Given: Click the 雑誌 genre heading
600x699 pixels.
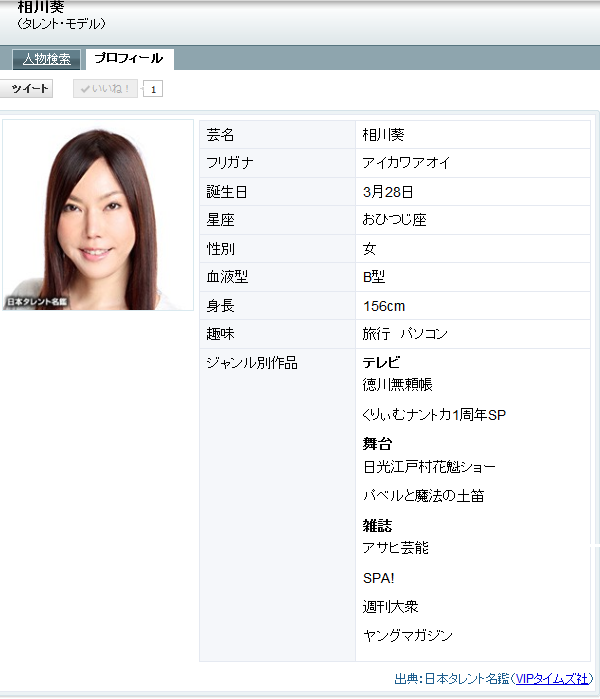Looking at the screenshot, I should point(377,526).
